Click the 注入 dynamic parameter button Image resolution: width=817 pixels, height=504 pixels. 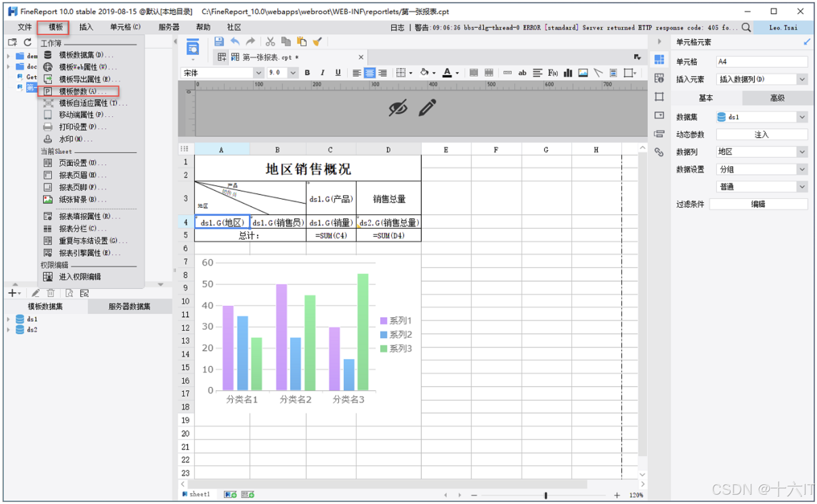[762, 134]
